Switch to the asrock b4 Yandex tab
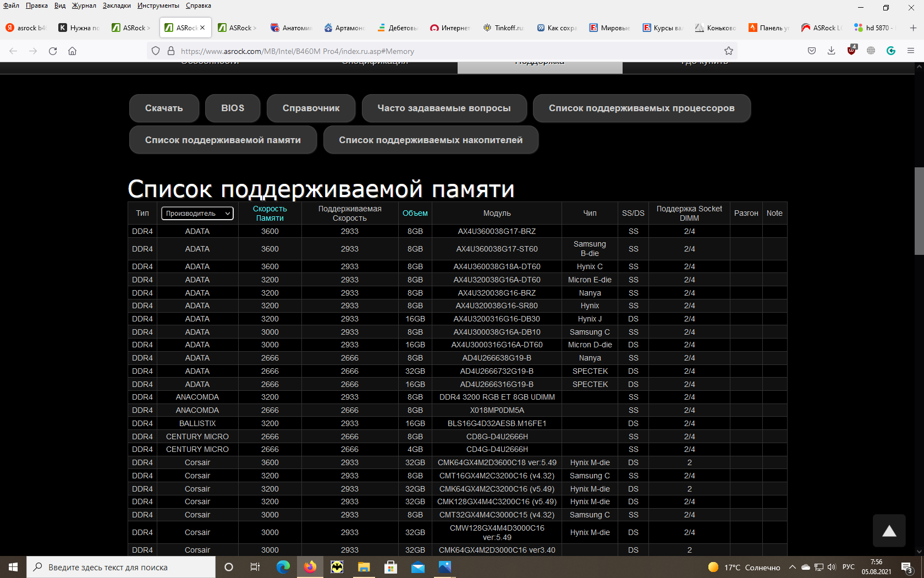This screenshot has width=924, height=578. pyautogui.click(x=26, y=28)
